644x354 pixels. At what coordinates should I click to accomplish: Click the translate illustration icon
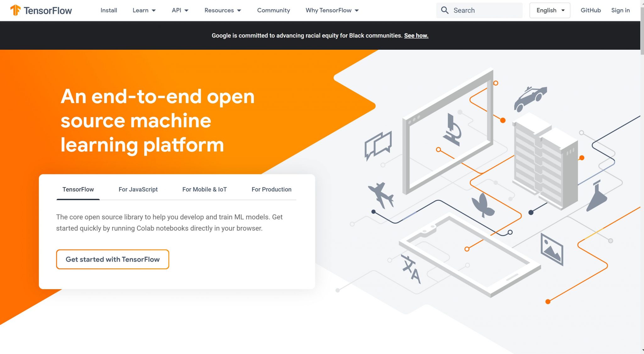411,269
